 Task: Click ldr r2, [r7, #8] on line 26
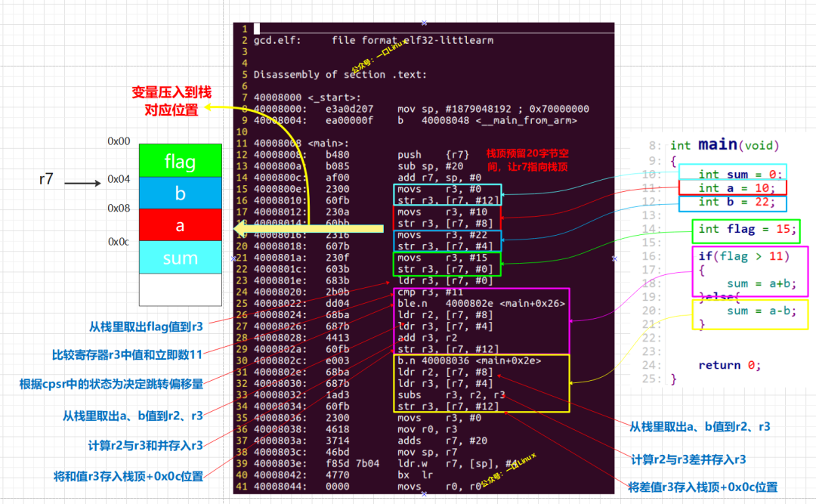click(445, 315)
